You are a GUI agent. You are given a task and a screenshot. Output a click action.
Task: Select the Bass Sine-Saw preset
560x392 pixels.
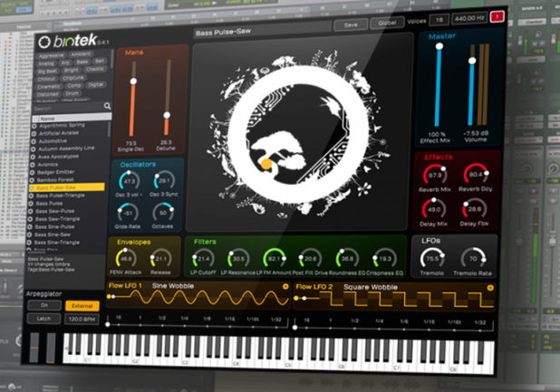coord(66,234)
